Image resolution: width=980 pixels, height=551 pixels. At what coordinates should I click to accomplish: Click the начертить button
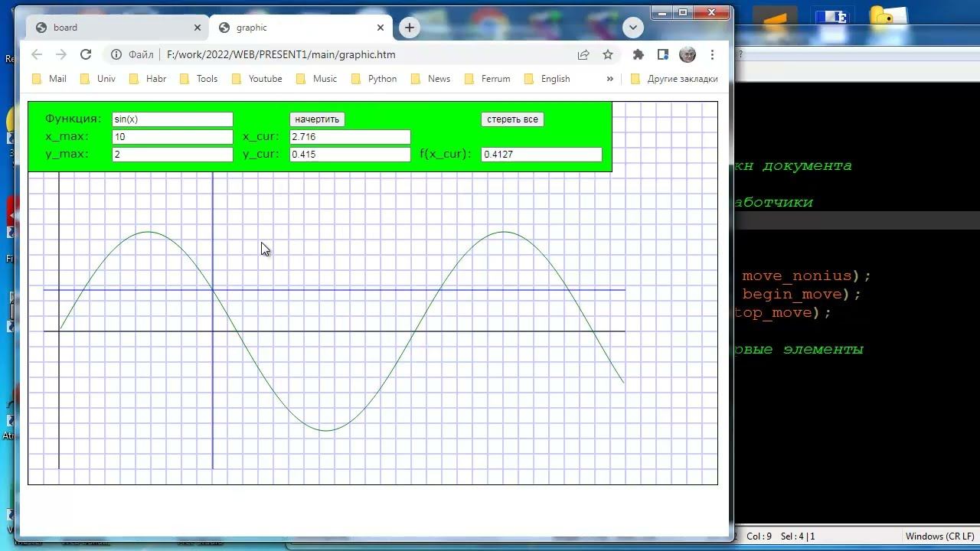pyautogui.click(x=317, y=119)
